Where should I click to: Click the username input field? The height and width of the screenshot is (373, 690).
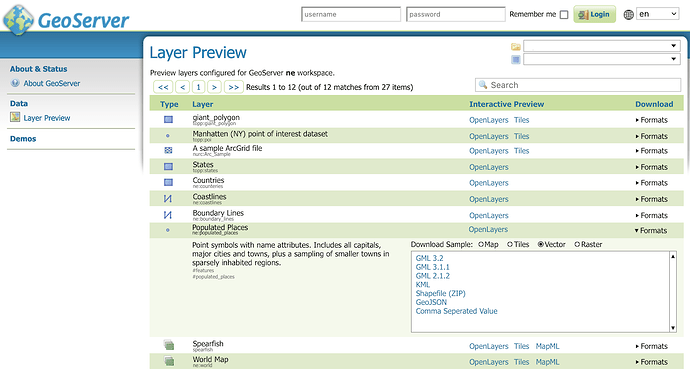[x=351, y=14]
